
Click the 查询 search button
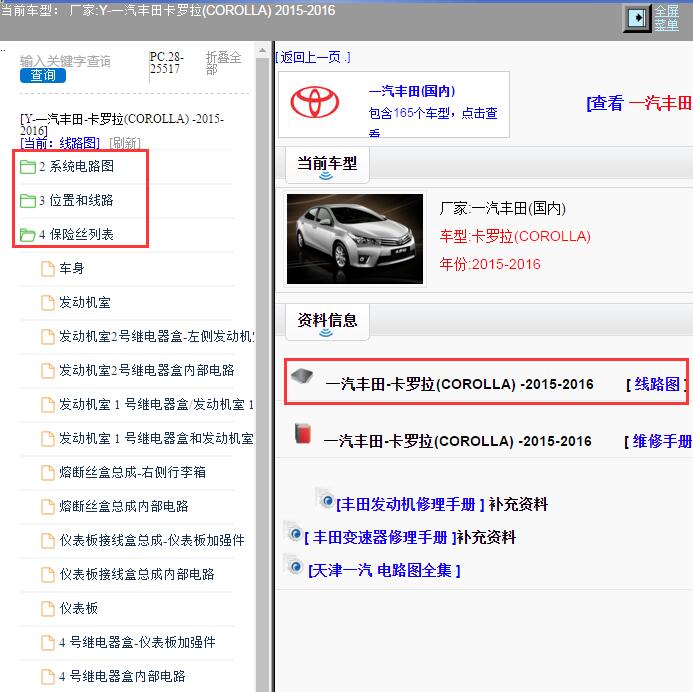(43, 76)
